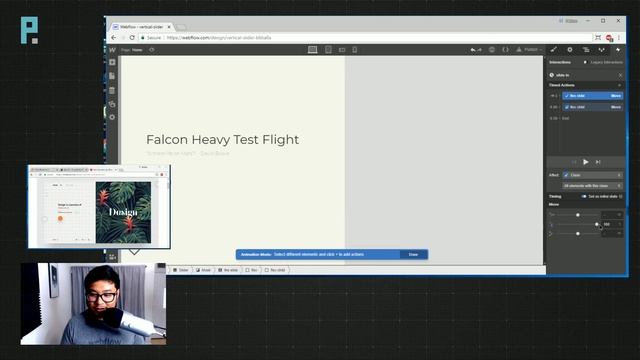
Task: Open the Webflow W menu logo
Action: [x=112, y=50]
